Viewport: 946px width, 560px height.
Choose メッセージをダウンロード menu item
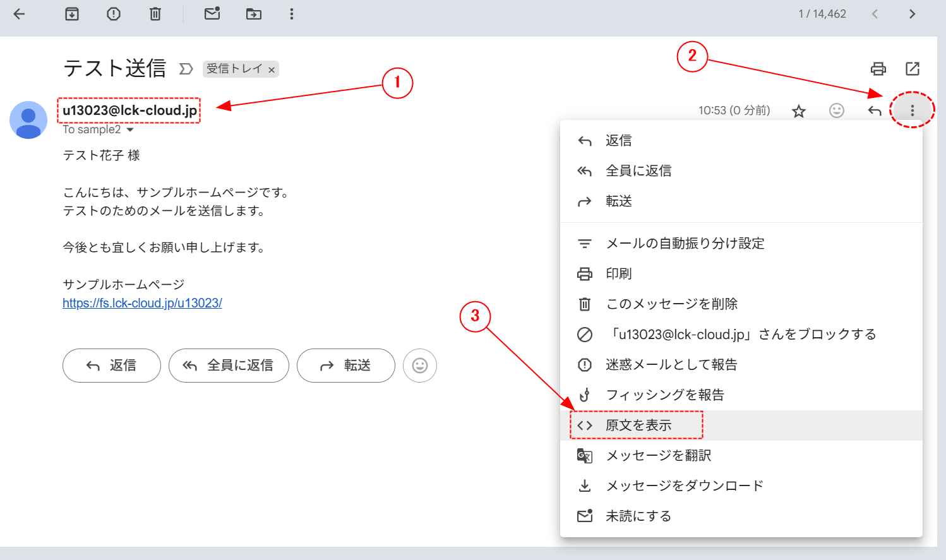coord(741,486)
